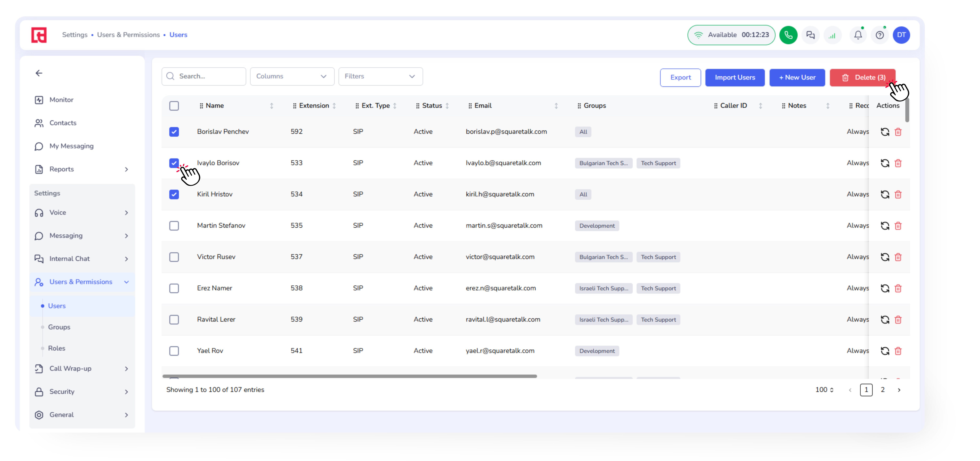Click the horizontal table scrollbar
980x461 pixels.
pos(349,376)
